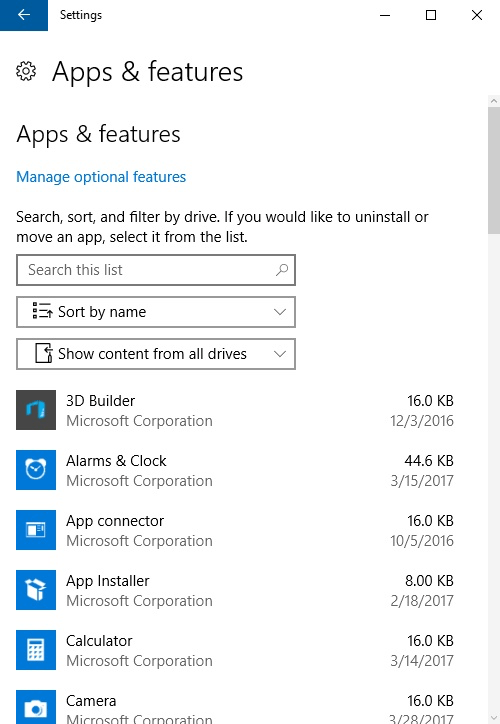This screenshot has height=724, width=500.
Task: Select the App connector app icon
Action: point(36,530)
